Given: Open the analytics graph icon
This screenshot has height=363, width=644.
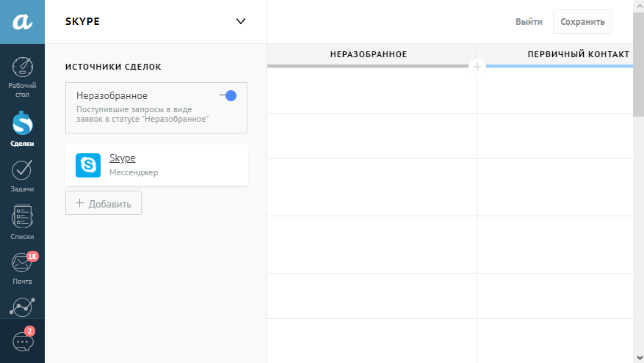Looking at the screenshot, I should coord(22,307).
